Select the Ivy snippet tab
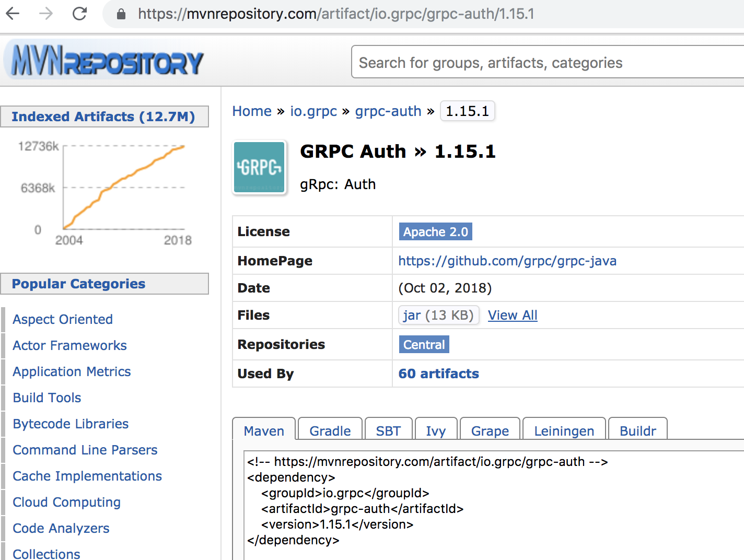Viewport: 744px width, 560px height. click(x=436, y=430)
